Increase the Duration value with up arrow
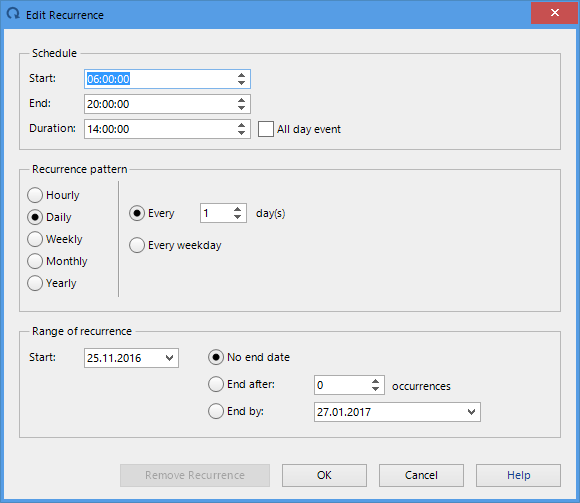This screenshot has width=580, height=503. [x=242, y=125]
